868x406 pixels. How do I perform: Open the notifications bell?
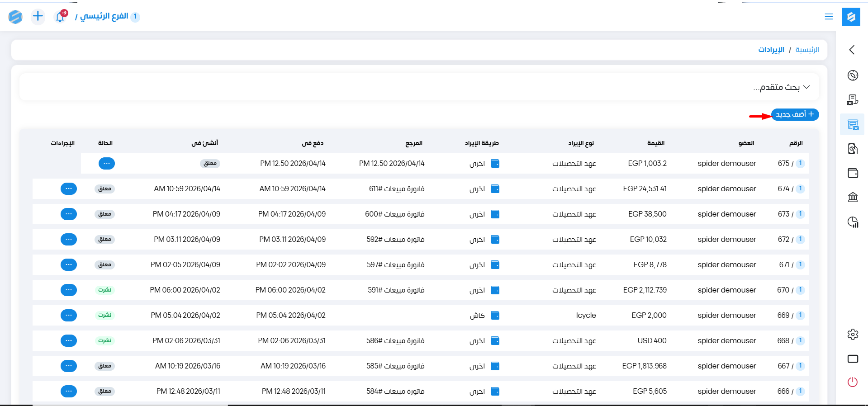(x=60, y=17)
